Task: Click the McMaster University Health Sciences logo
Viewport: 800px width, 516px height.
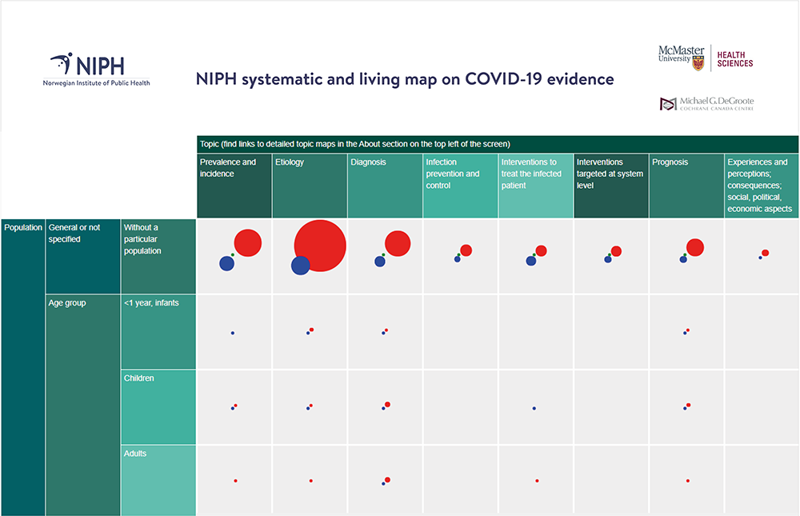Action: (705, 57)
